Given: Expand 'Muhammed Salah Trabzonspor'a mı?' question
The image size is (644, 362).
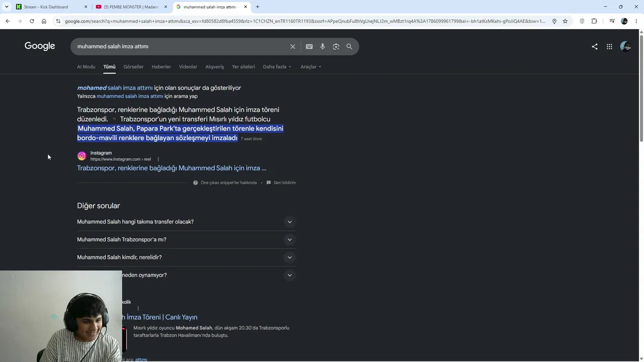Looking at the screenshot, I should (289, 239).
